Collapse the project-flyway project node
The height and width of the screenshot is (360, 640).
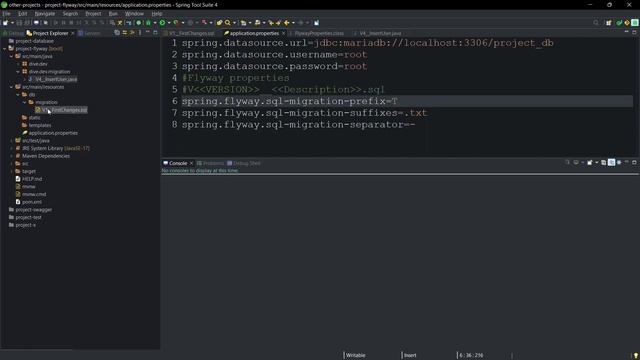coord(5,49)
